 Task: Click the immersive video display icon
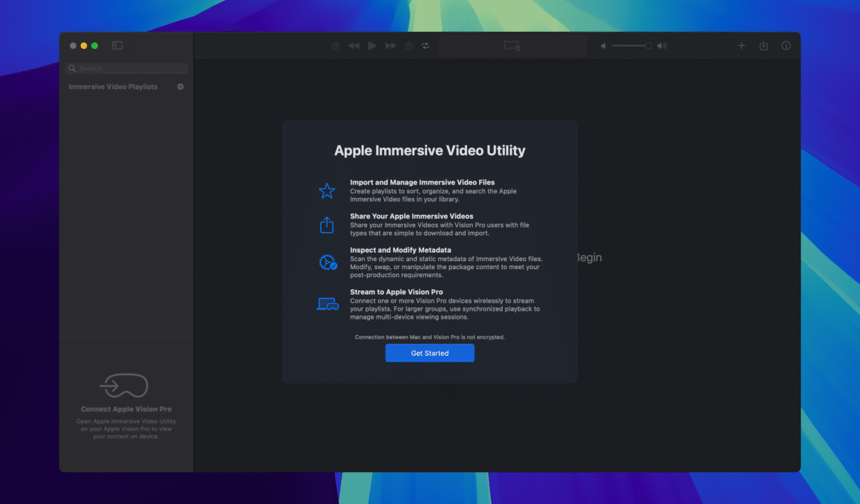click(512, 46)
